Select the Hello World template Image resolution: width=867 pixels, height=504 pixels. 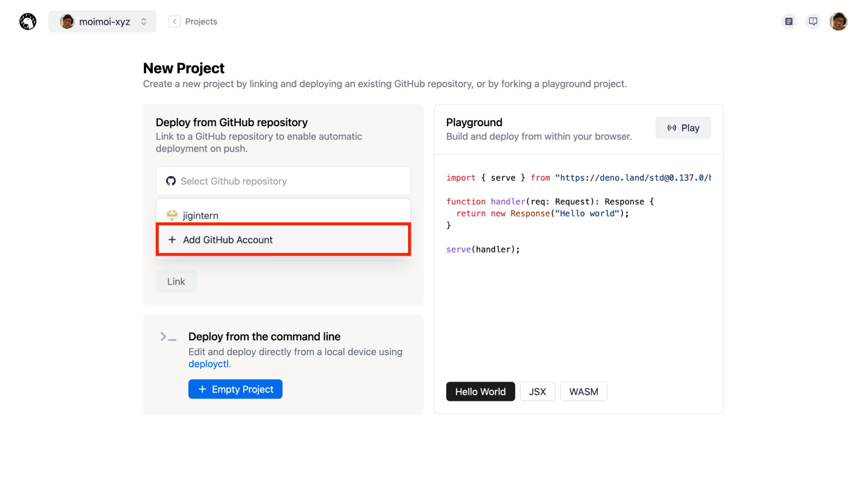(x=480, y=392)
